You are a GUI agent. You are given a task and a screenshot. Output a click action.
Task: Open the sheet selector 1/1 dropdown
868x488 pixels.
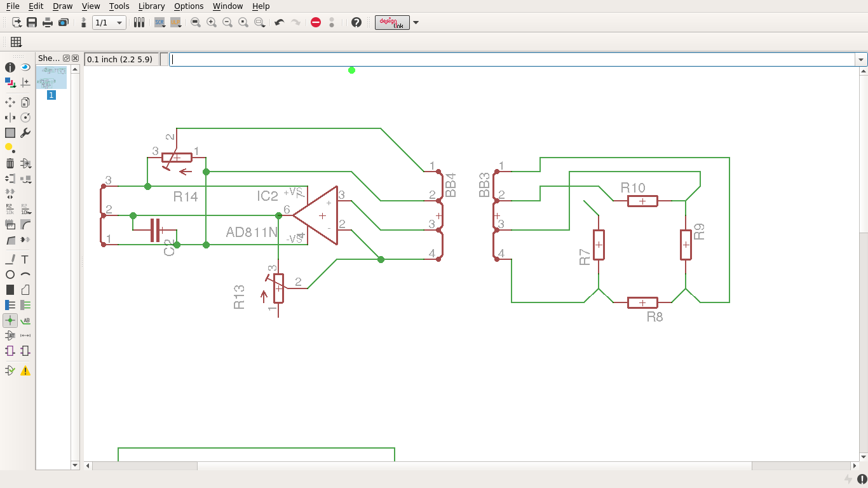[x=109, y=22]
